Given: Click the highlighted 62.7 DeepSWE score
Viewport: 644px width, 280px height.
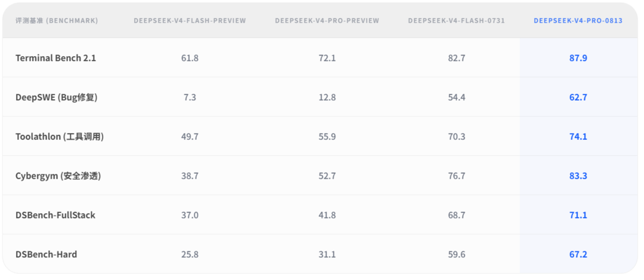Looking at the screenshot, I should pyautogui.click(x=578, y=97).
